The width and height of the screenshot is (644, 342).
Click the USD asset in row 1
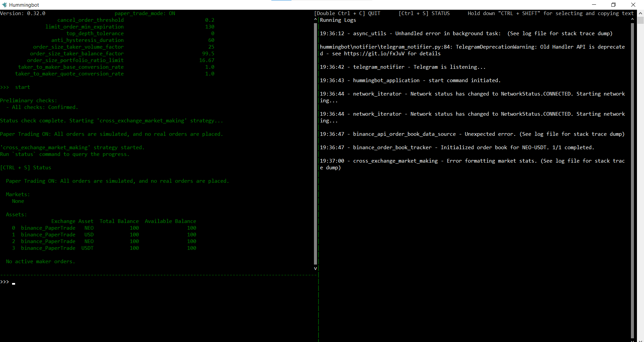click(89, 235)
